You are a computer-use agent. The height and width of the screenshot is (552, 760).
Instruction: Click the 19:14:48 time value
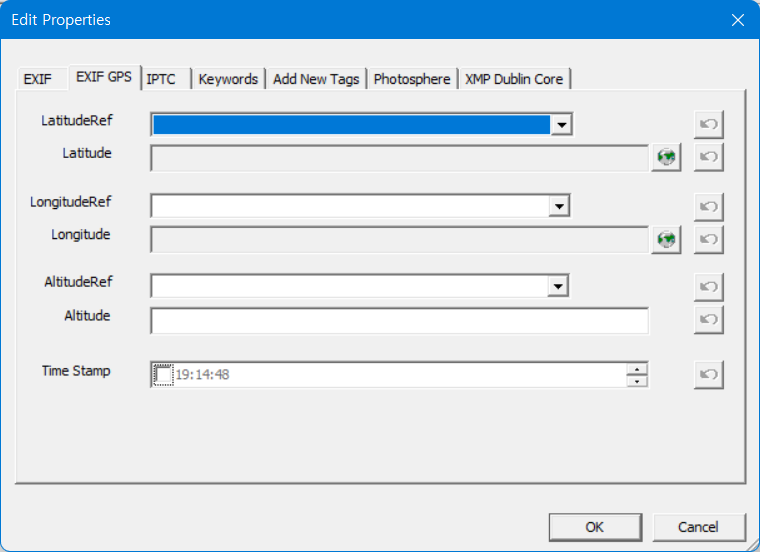pyautogui.click(x=202, y=375)
